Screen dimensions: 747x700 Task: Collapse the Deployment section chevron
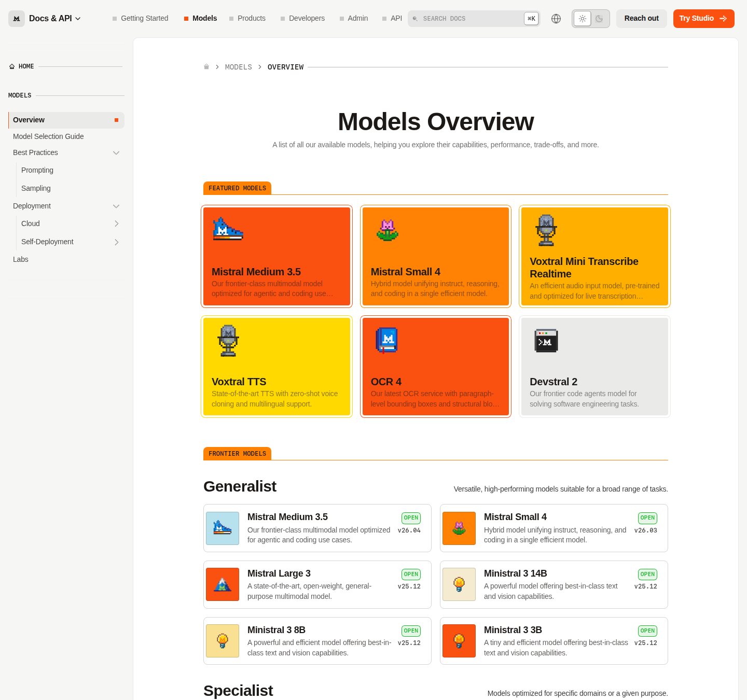click(116, 206)
